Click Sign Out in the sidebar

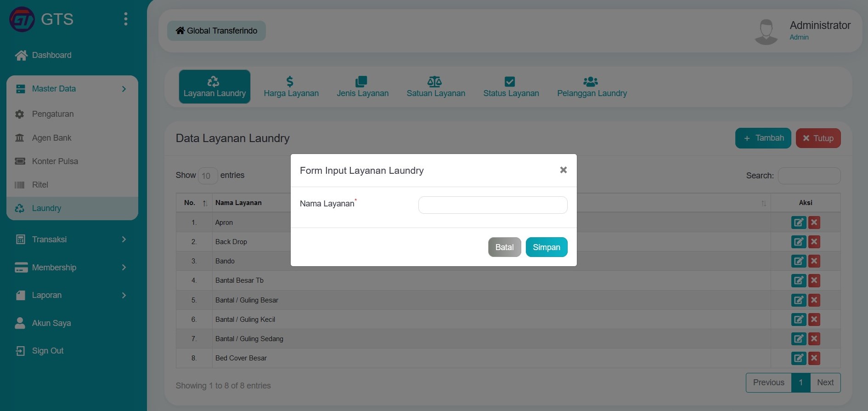pos(40,351)
